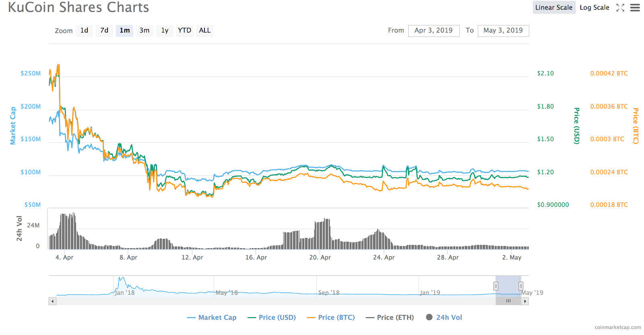Click the 0.00042 BTC axis label
The width and height of the screenshot is (644, 335).
point(609,73)
